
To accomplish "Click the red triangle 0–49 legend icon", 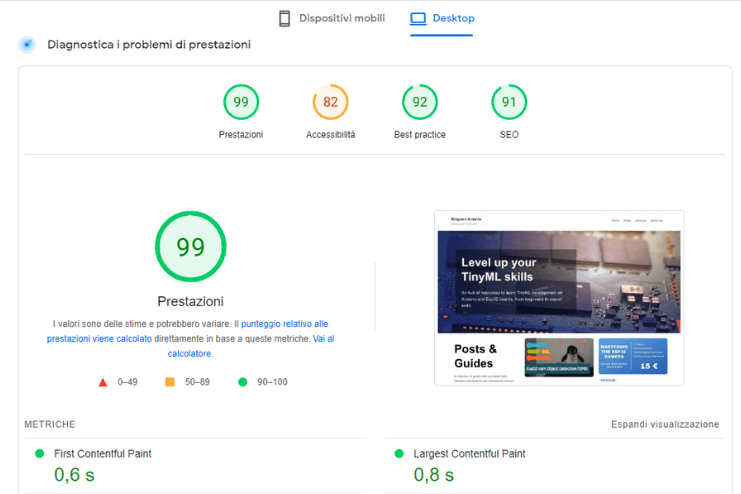I will pyautogui.click(x=102, y=382).
